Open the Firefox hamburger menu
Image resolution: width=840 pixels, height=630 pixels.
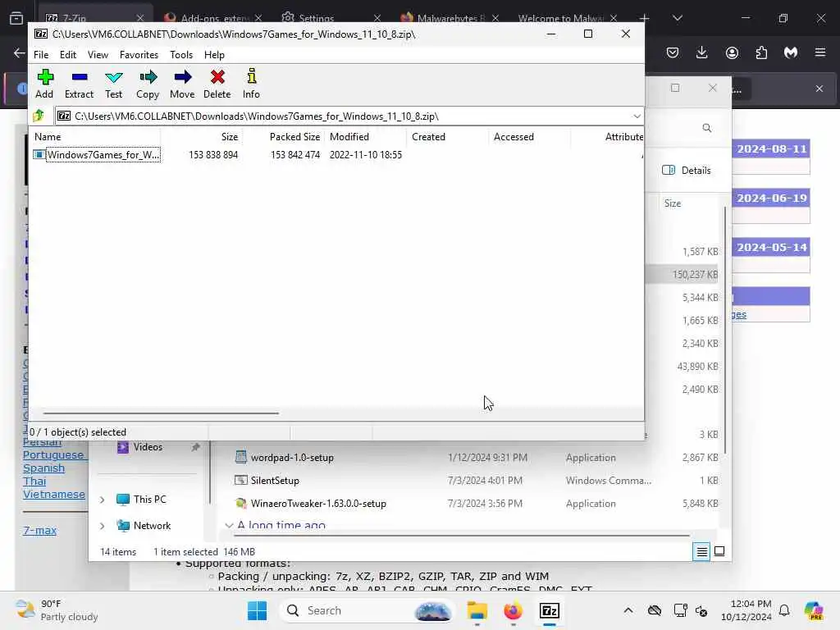coord(820,52)
